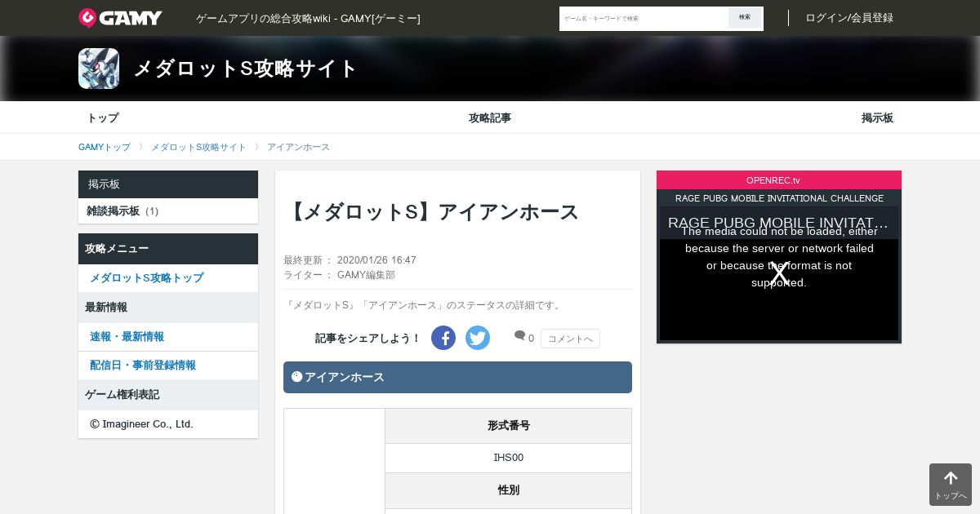Image resolution: width=980 pixels, height=514 pixels.
Task: Click the back-to-top arrow button
Action: pos(951,485)
